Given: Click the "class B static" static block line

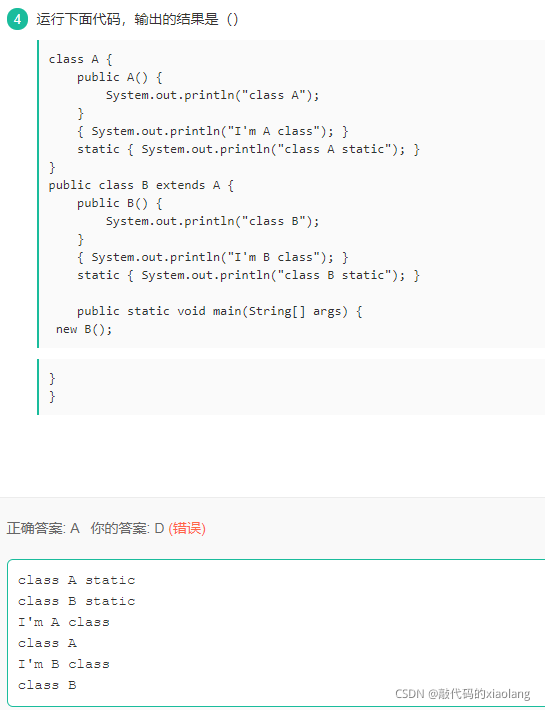Looking at the screenshot, I should pos(249,275).
